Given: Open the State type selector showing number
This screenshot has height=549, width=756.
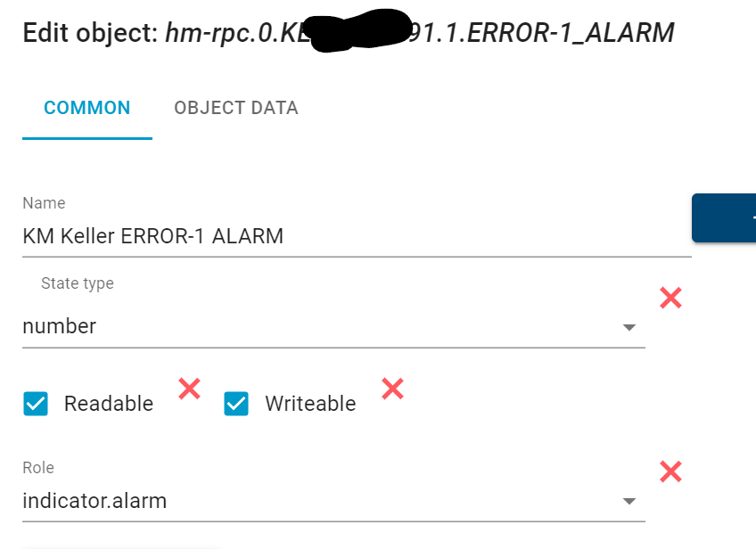Looking at the screenshot, I should [x=321, y=326].
